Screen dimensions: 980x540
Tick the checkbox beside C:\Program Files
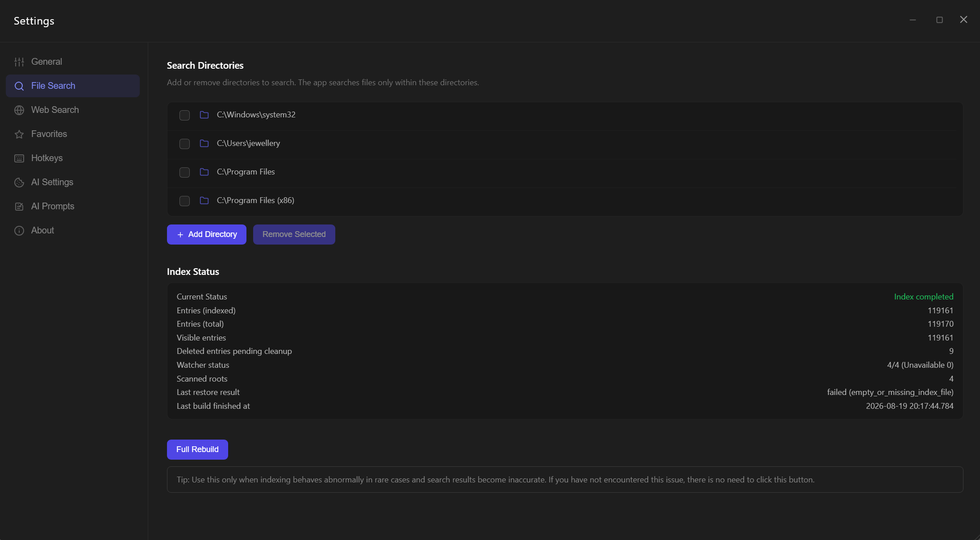(x=184, y=172)
